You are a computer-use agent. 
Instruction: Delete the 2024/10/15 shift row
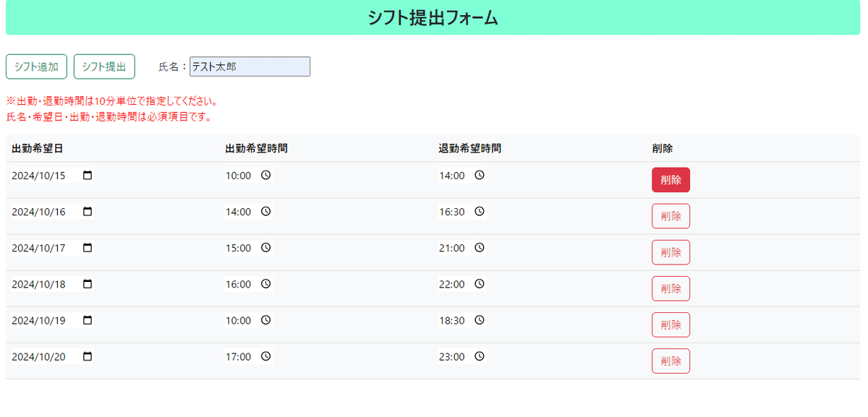[x=671, y=180]
